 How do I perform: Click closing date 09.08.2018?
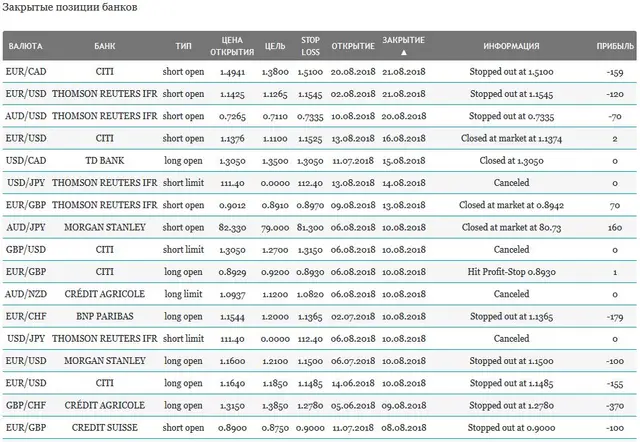pyautogui.click(x=404, y=406)
